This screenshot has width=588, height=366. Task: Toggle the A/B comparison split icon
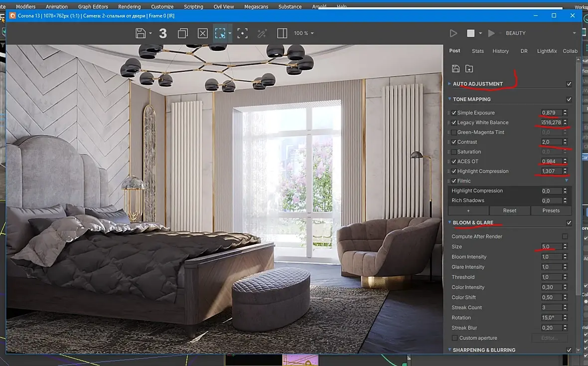pos(282,33)
